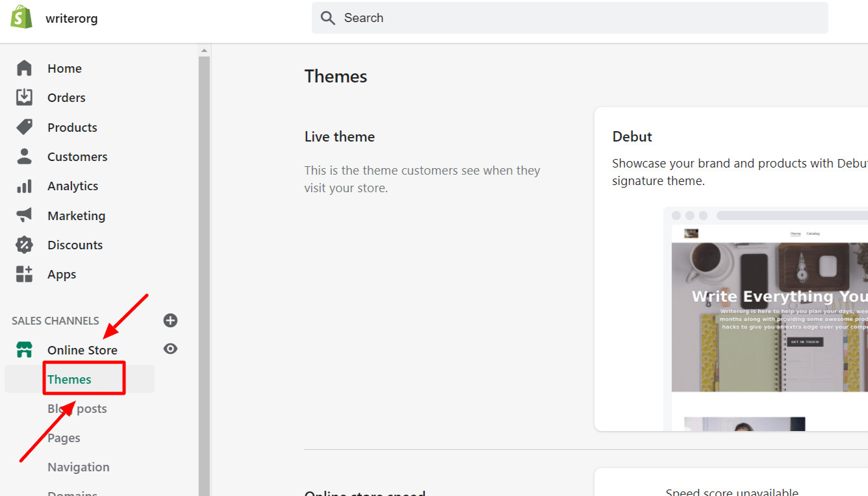The image size is (868, 496).
Task: Select Navigation in the sidebar
Action: (x=78, y=466)
